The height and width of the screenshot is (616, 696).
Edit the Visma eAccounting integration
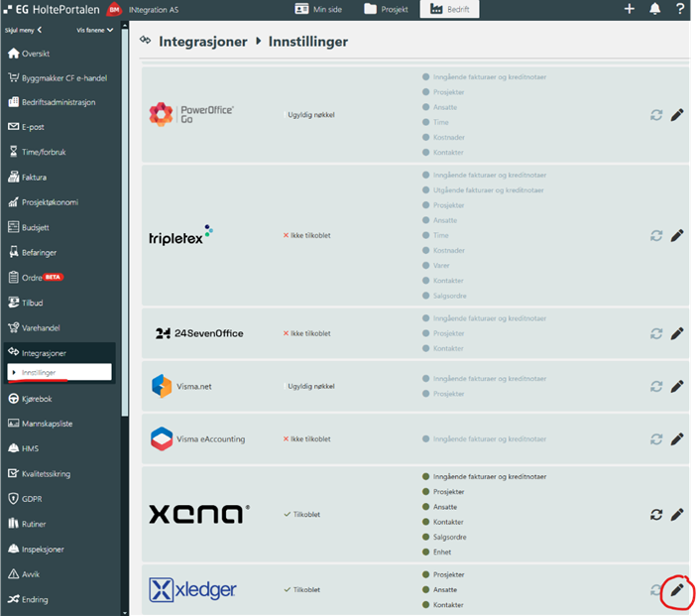tap(677, 438)
